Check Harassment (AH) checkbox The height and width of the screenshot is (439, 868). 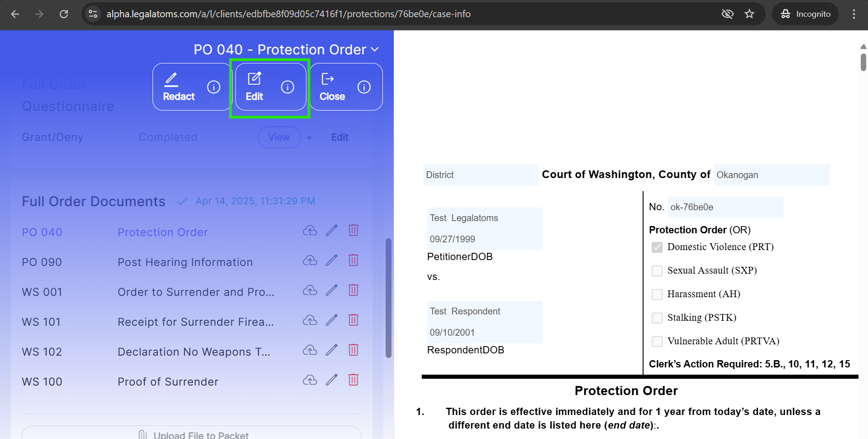pos(657,294)
